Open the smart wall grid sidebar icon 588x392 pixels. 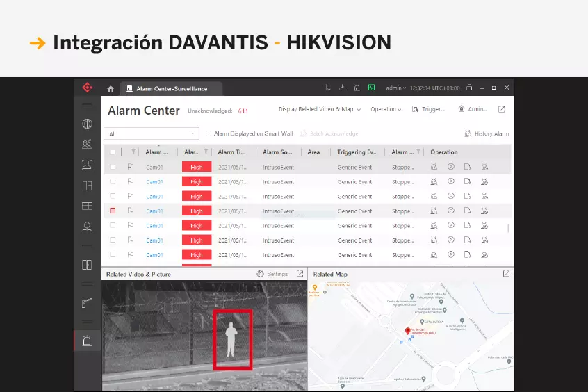(x=87, y=206)
